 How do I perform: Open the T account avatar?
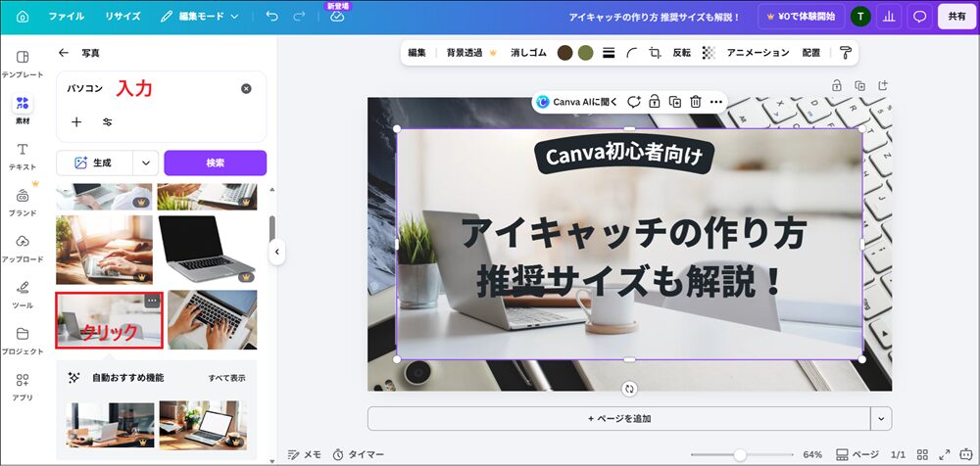point(860,17)
